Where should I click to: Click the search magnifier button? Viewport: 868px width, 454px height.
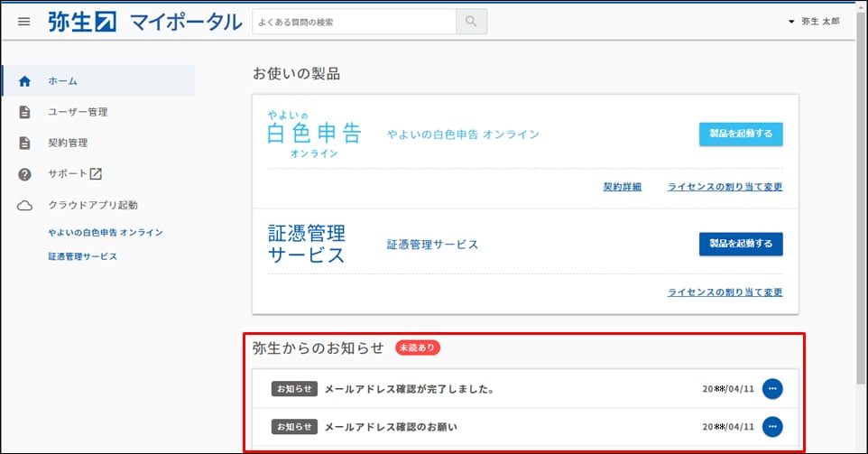(x=471, y=22)
